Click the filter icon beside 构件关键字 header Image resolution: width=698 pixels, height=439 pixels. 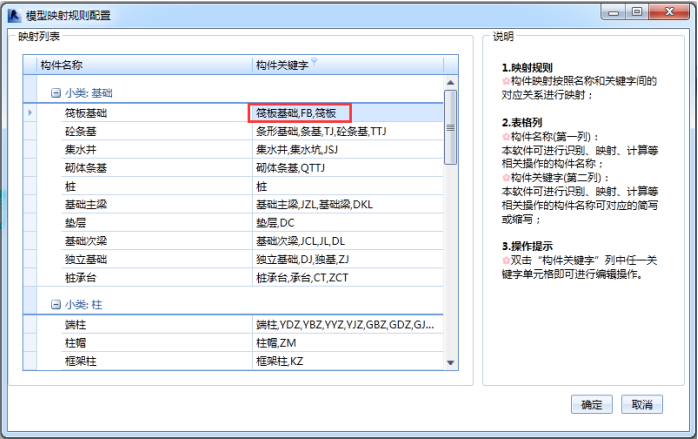point(314,61)
